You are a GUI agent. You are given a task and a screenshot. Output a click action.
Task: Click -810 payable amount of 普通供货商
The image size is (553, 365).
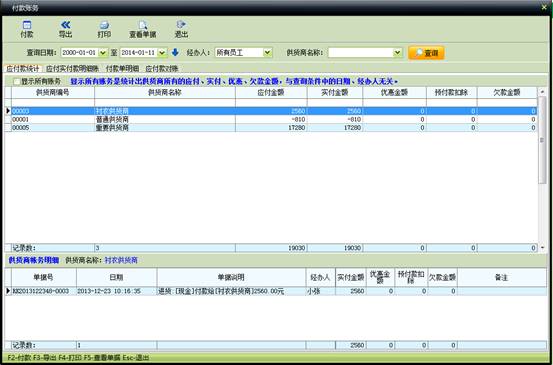click(271, 120)
